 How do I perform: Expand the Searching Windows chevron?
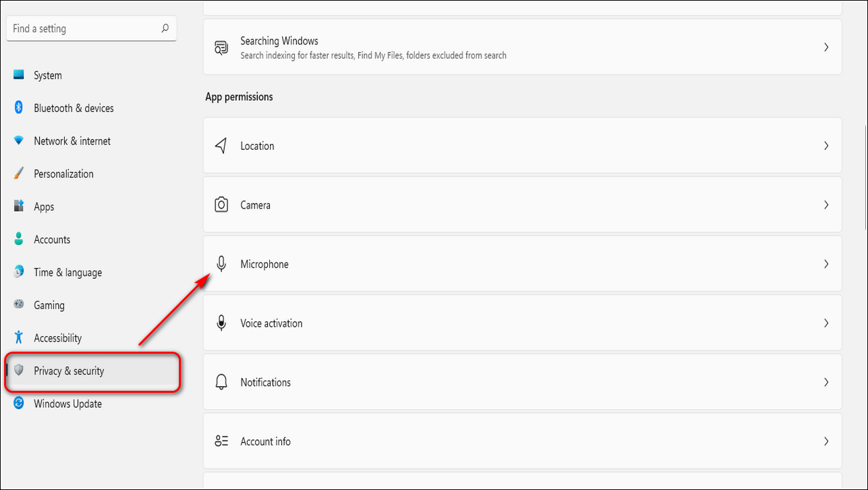pos(826,47)
